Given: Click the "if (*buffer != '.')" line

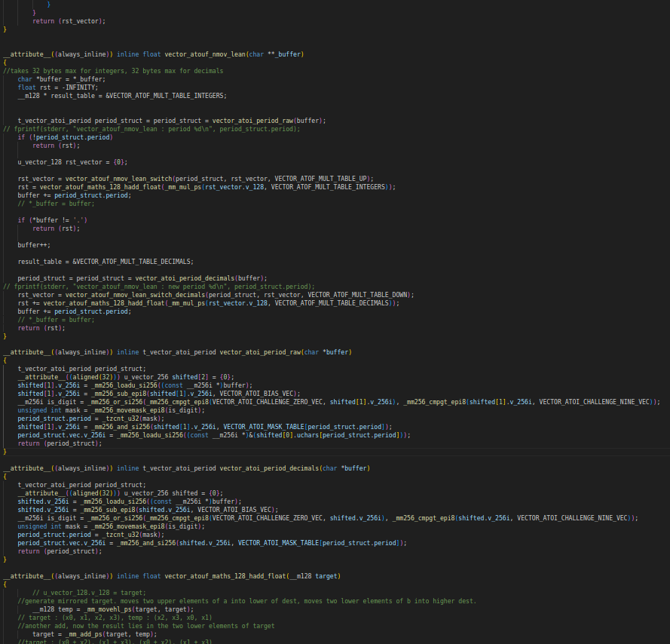Looking at the screenshot, I should point(53,220).
